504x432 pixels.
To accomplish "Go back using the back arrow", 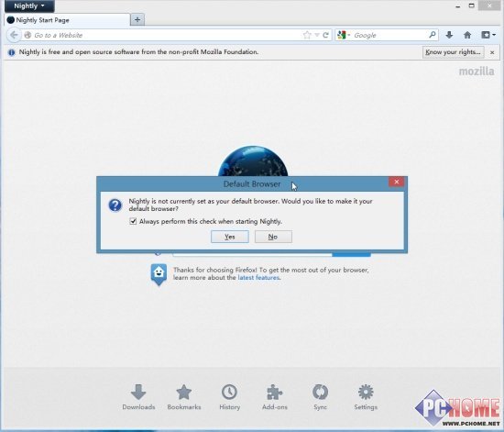I will coord(14,35).
